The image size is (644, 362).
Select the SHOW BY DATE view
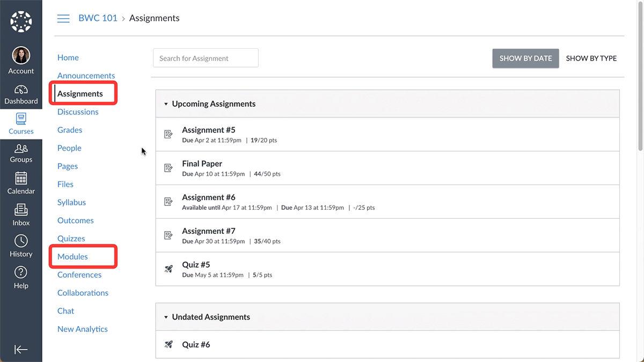point(525,58)
